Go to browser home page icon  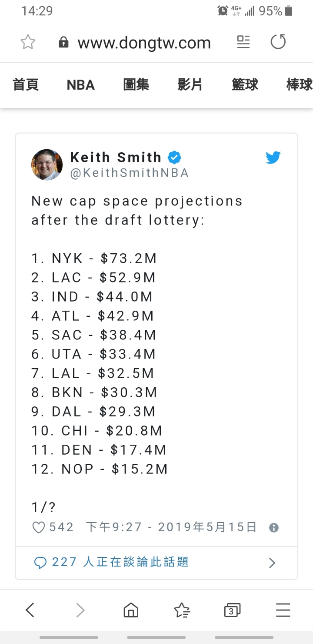[x=131, y=610]
